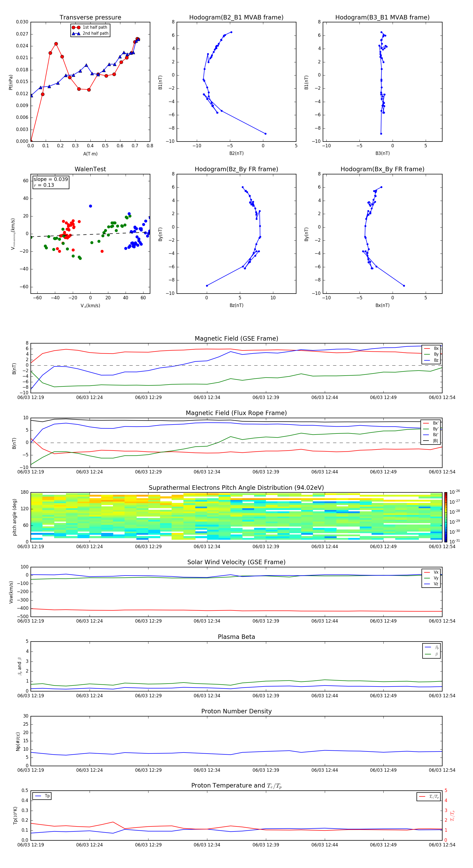Click the Suprathermal Electrons Pitch Angle title

tap(236, 488)
